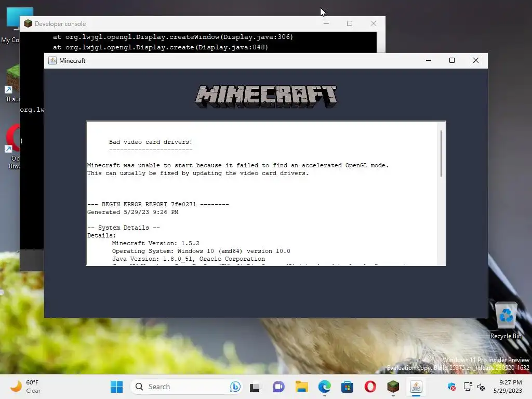The height and width of the screenshot is (399, 532).
Task: Close the Minecraft window
Action: [476, 60]
